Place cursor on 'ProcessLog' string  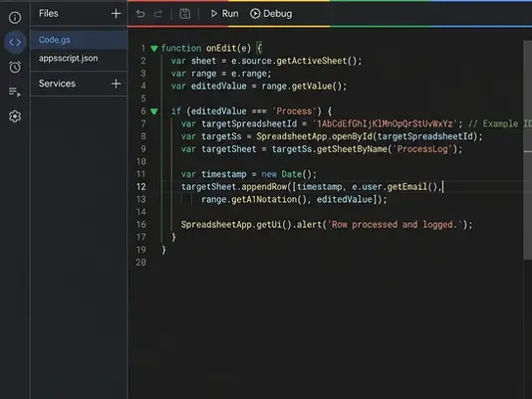click(x=422, y=149)
